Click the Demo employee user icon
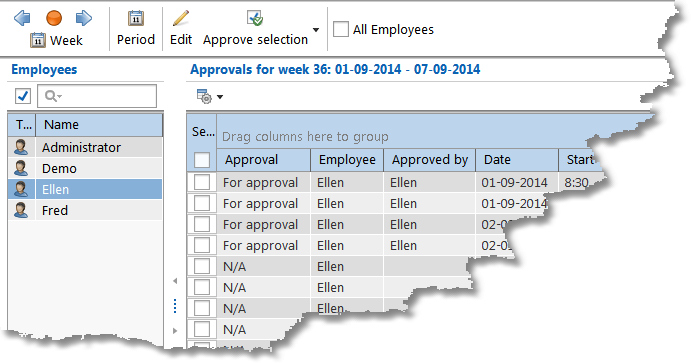The height and width of the screenshot is (364, 691). point(21,168)
